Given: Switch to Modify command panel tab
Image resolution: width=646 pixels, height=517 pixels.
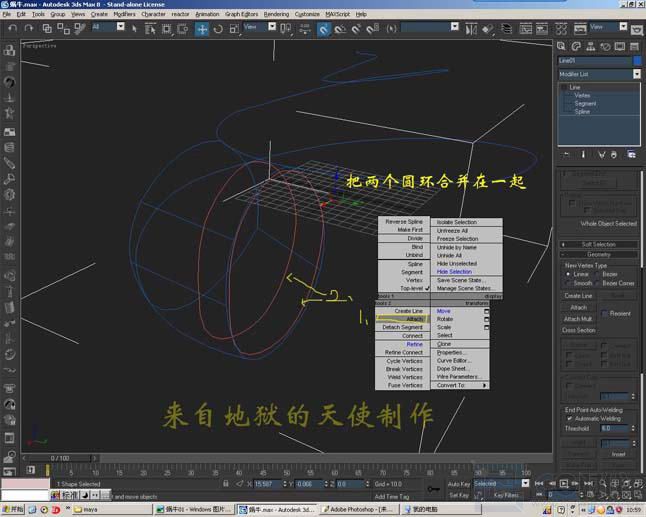Looking at the screenshot, I should pos(576,46).
